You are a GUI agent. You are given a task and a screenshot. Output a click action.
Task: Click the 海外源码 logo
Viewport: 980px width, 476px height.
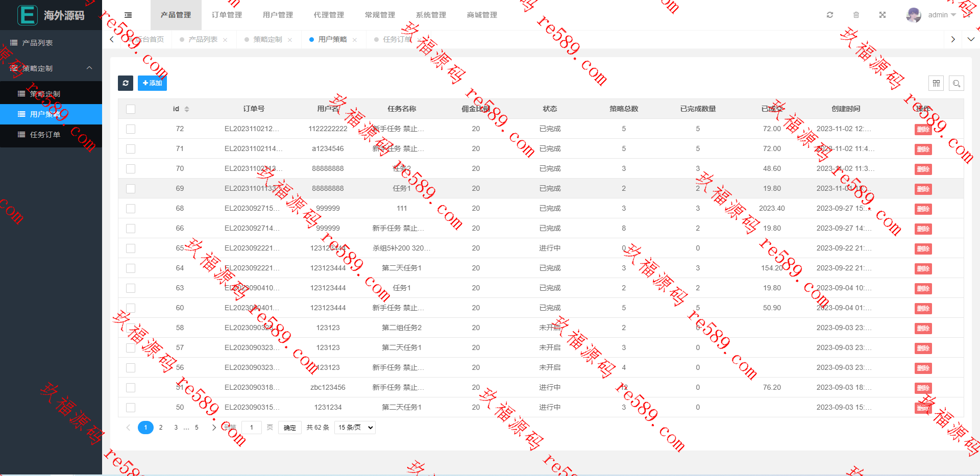(51, 15)
